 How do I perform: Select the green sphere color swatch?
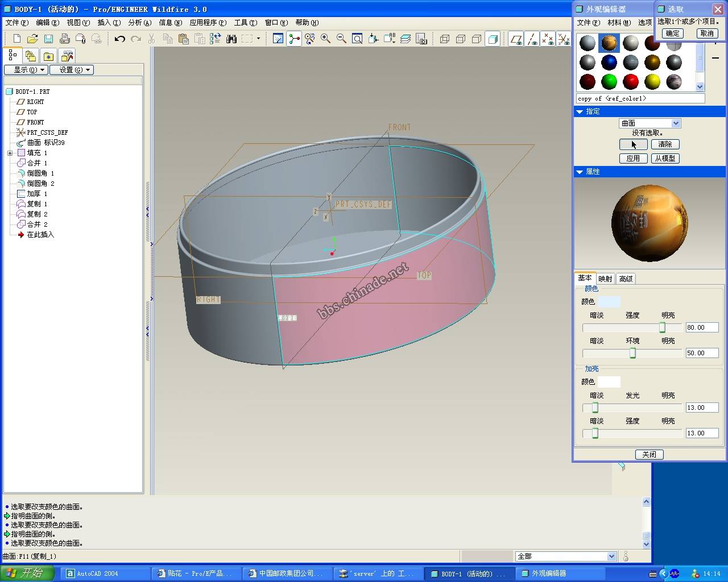click(x=609, y=81)
